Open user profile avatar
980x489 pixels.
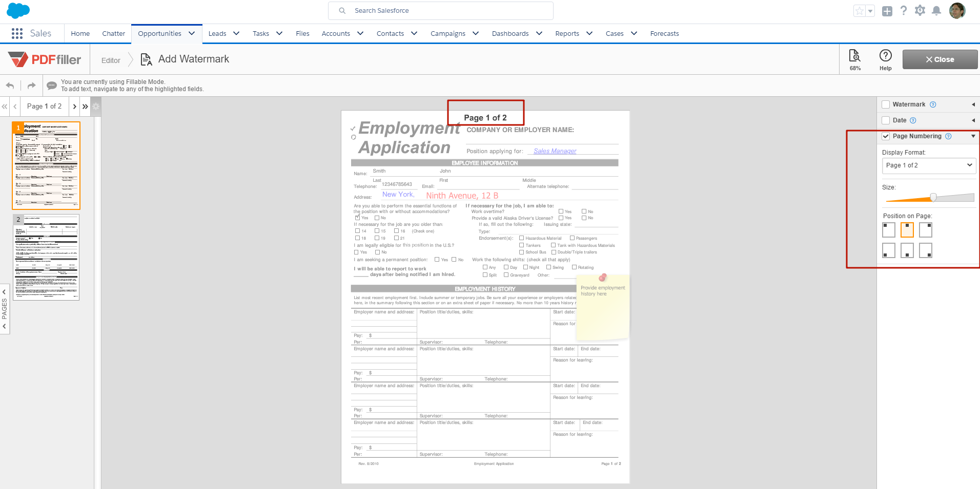click(957, 10)
